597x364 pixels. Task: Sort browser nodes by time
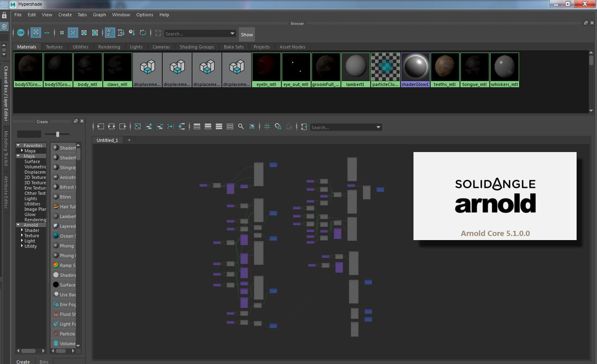(132, 33)
